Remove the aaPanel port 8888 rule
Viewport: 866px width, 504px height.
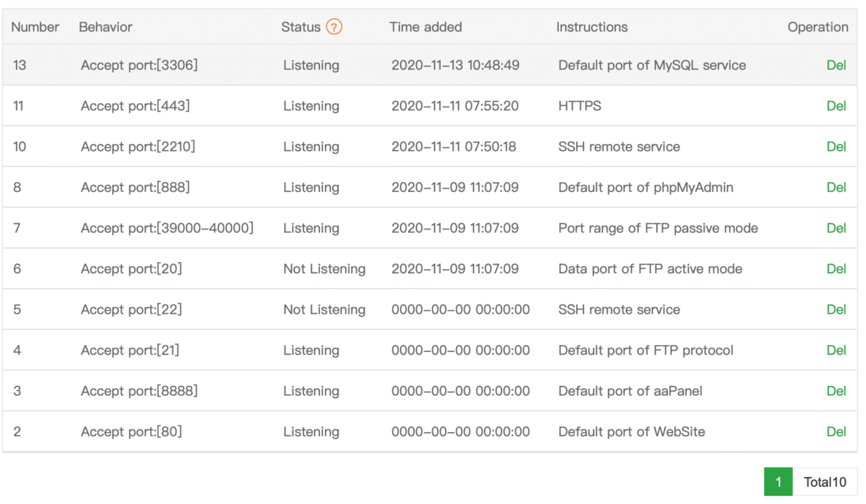point(835,391)
